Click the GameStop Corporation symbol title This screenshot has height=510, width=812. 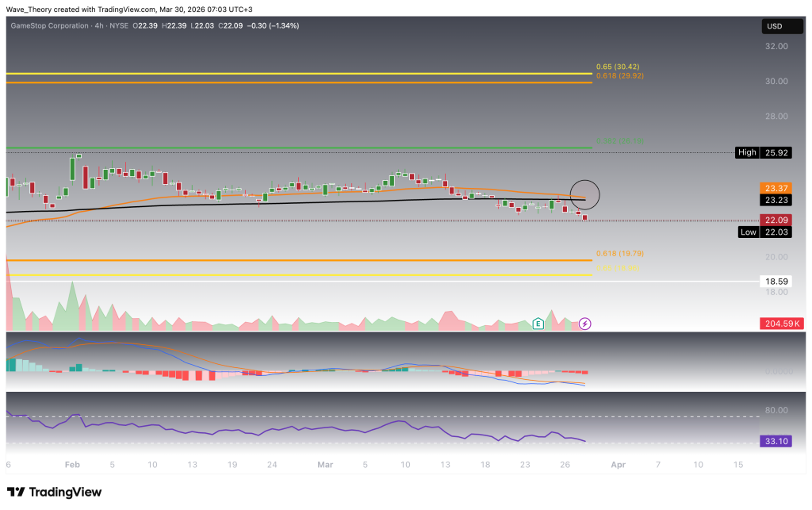click(x=48, y=26)
